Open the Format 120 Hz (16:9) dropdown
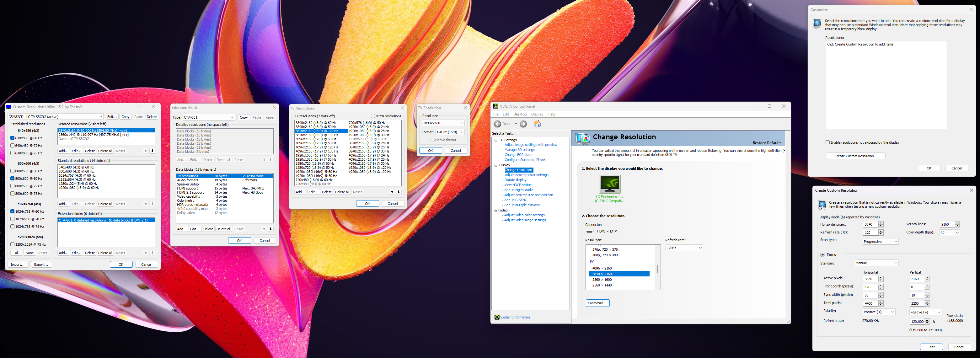Screen dimensions: 980x358 [x=450, y=132]
